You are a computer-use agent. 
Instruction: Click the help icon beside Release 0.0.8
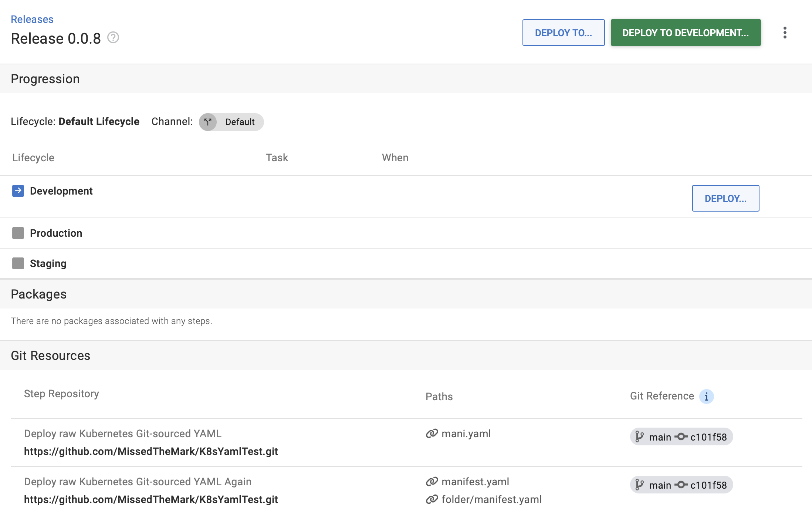point(113,37)
